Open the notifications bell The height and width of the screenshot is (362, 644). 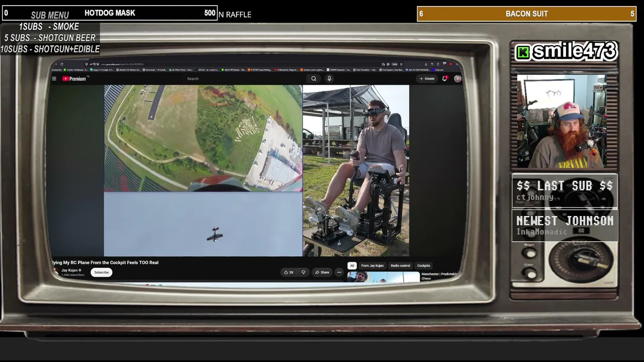[x=445, y=78]
